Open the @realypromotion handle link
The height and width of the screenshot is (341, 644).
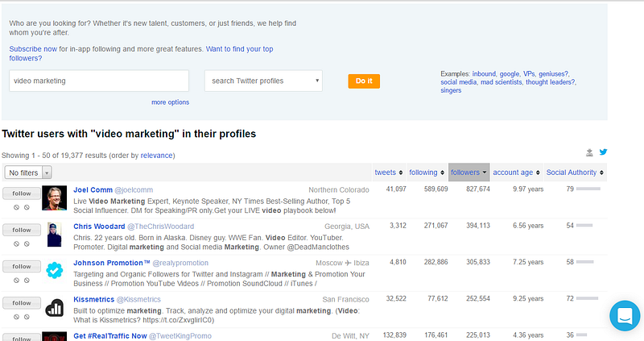click(180, 263)
